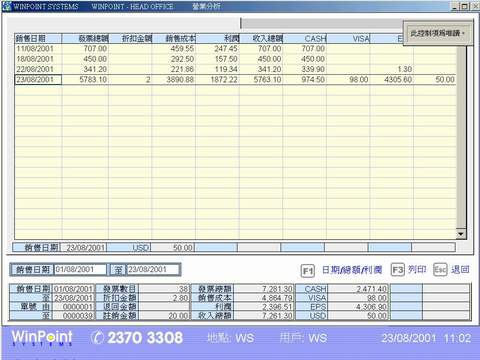The height and width of the screenshot is (360, 480).
Task: Click the F1 key icon
Action: click(x=308, y=271)
